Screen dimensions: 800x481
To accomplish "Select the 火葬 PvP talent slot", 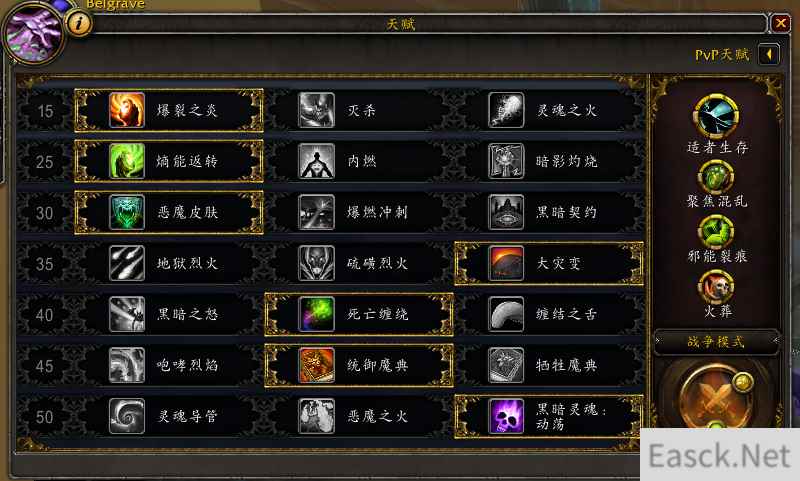I will pyautogui.click(x=716, y=287).
